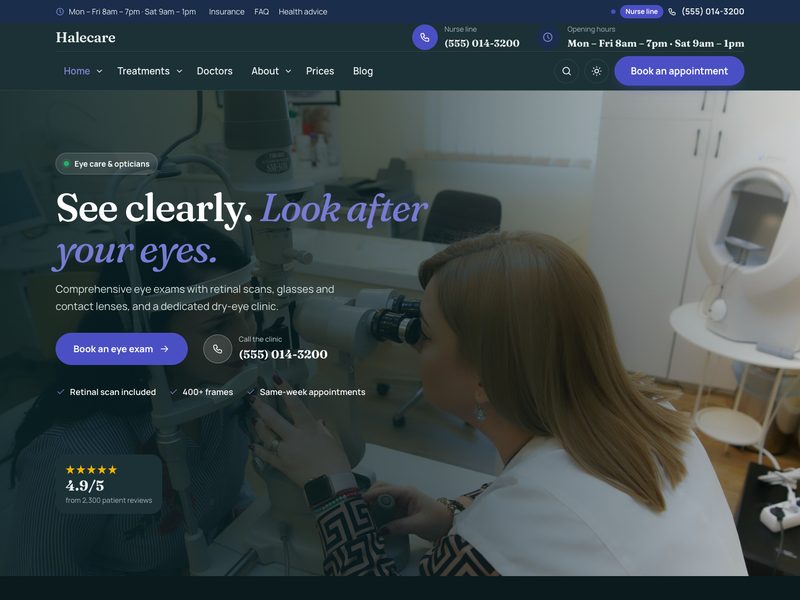Click the checkmark next to 400+ frames

coord(173,392)
